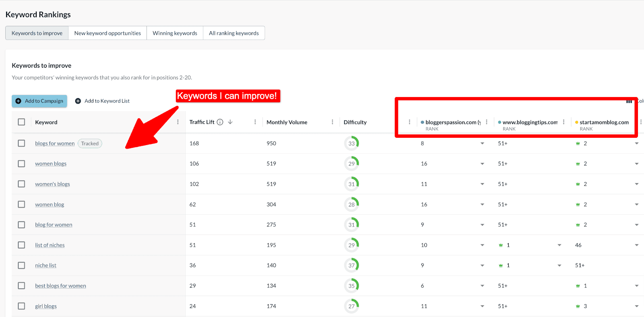Expand bloggingtips rank dropdown for 'list of niches'
Screen dimensions: 644x317
click(559, 245)
